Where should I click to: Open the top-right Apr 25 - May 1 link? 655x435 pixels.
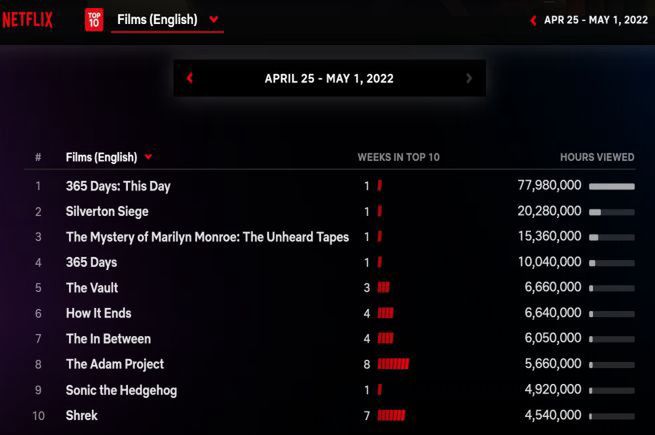click(x=596, y=20)
